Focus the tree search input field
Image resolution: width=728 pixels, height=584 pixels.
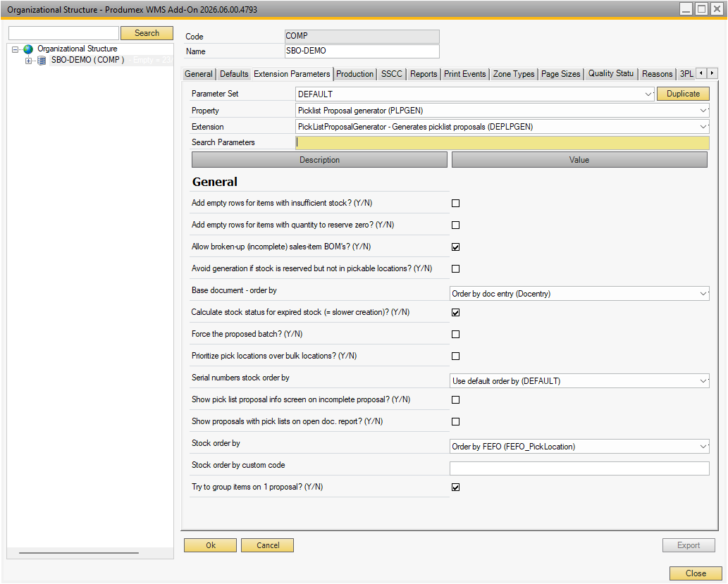tap(64, 33)
